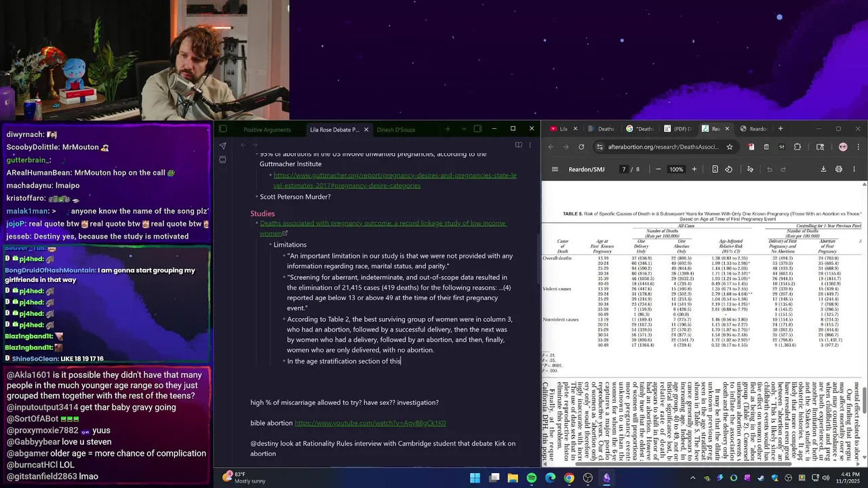Add a new tab in Obsidian
Viewport: 868px width, 488px height.
point(448,129)
